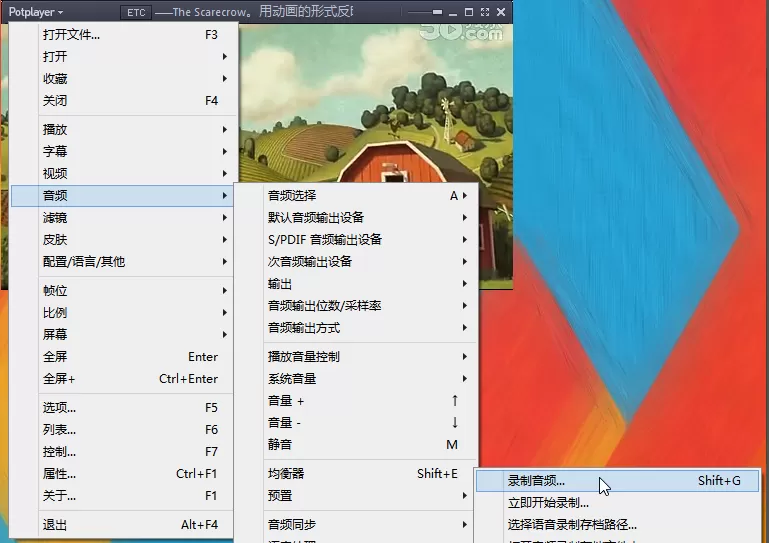Open 播放音量控制 submenu
The width and height of the screenshot is (769, 543).
click(357, 357)
